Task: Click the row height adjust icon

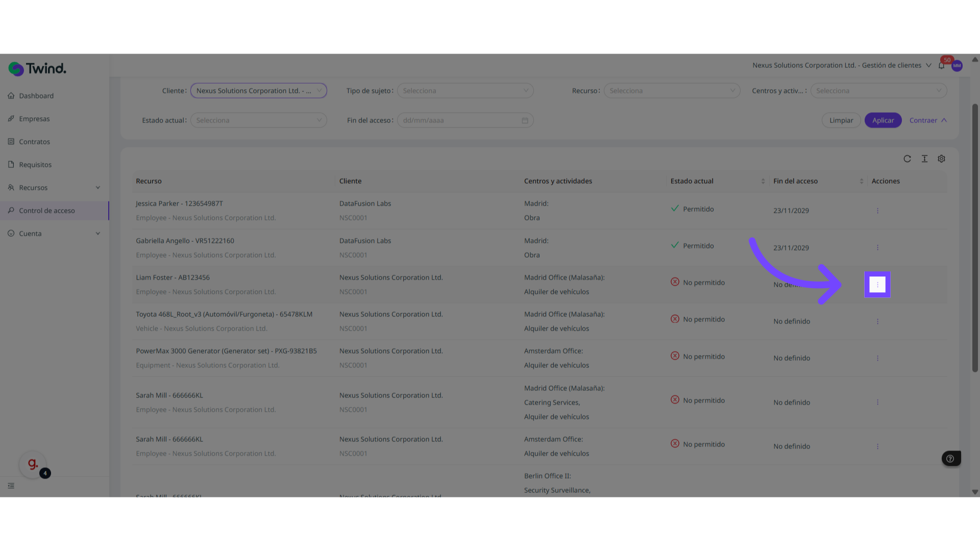Action: click(924, 159)
